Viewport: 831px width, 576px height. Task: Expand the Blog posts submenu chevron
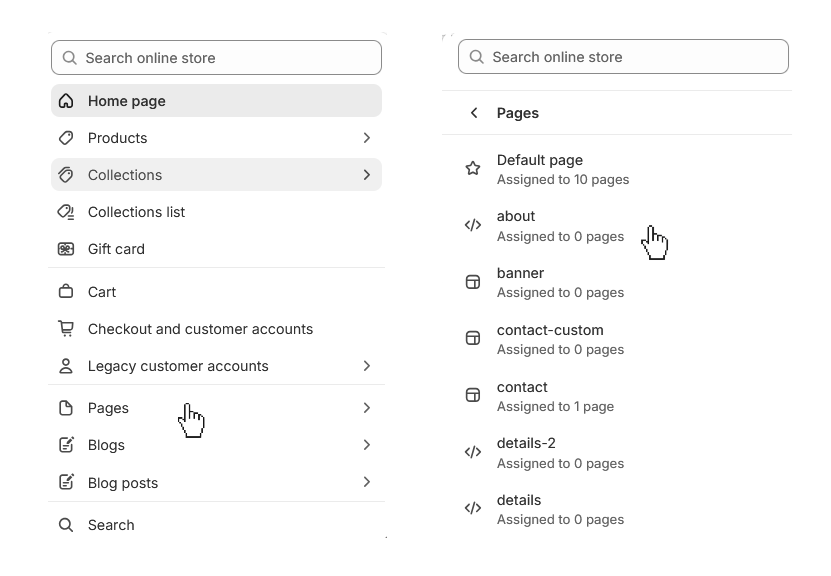(367, 482)
